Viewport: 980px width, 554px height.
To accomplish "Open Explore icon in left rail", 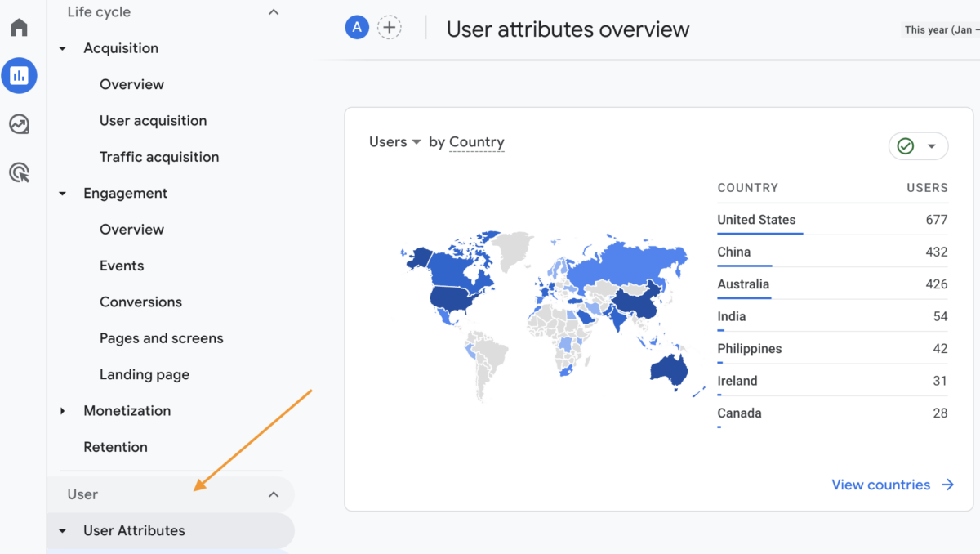I will tap(19, 124).
